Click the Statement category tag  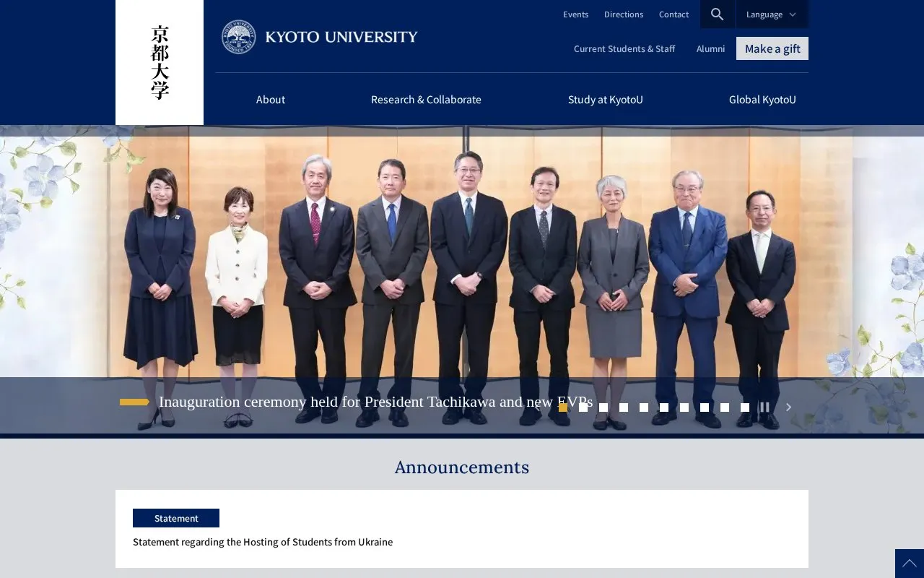(176, 518)
